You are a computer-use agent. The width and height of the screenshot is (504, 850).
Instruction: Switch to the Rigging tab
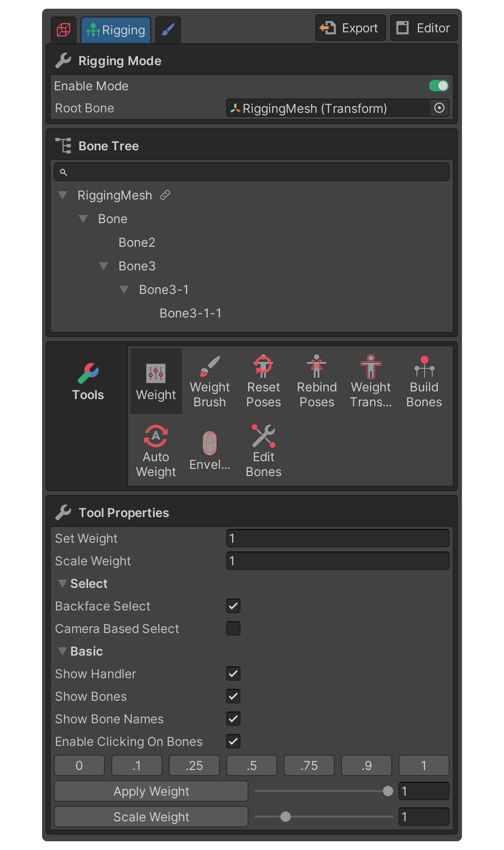pyautogui.click(x=116, y=30)
